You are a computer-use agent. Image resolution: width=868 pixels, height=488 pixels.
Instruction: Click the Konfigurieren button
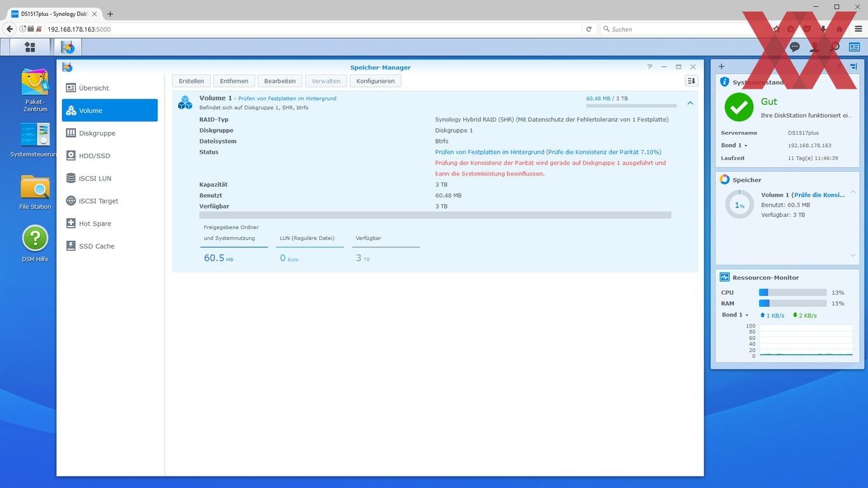coord(375,81)
